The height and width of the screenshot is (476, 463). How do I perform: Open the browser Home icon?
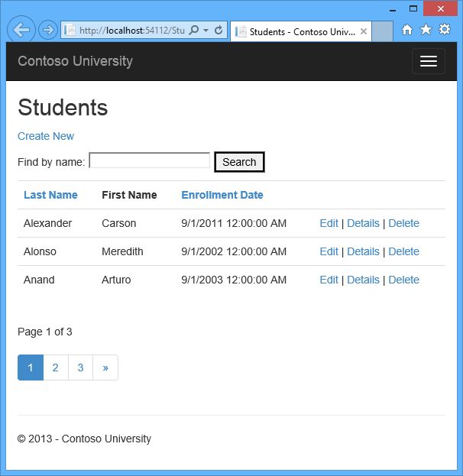(407, 30)
